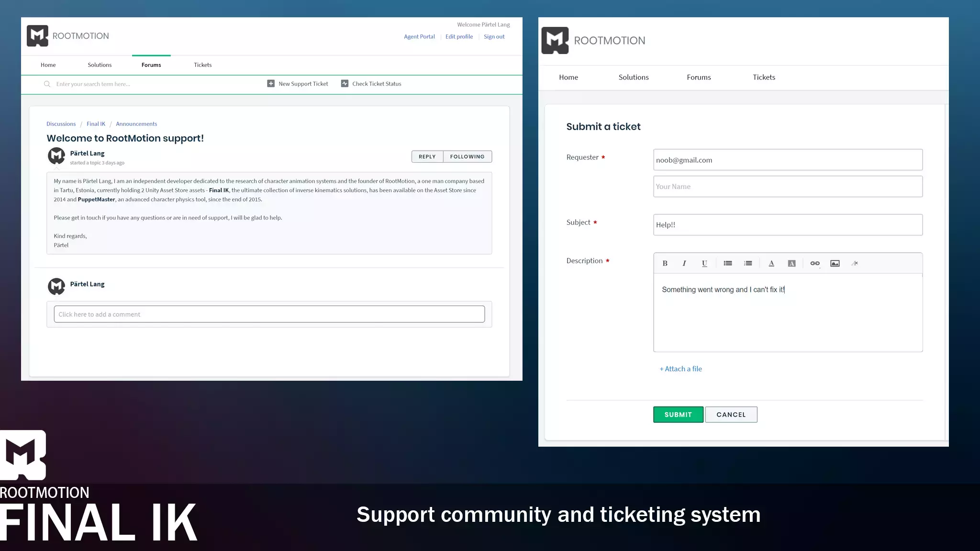Toggle the FOLLOWING button on topic

click(467, 157)
